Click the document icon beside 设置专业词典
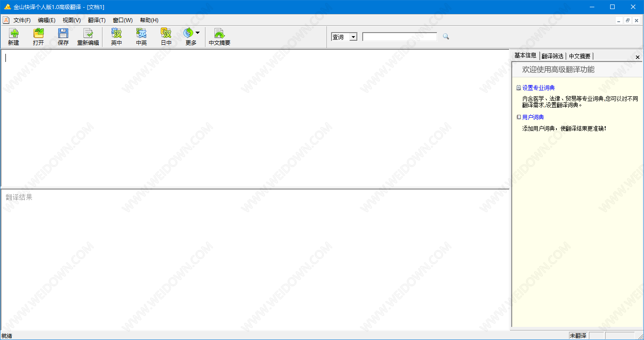 coord(518,88)
